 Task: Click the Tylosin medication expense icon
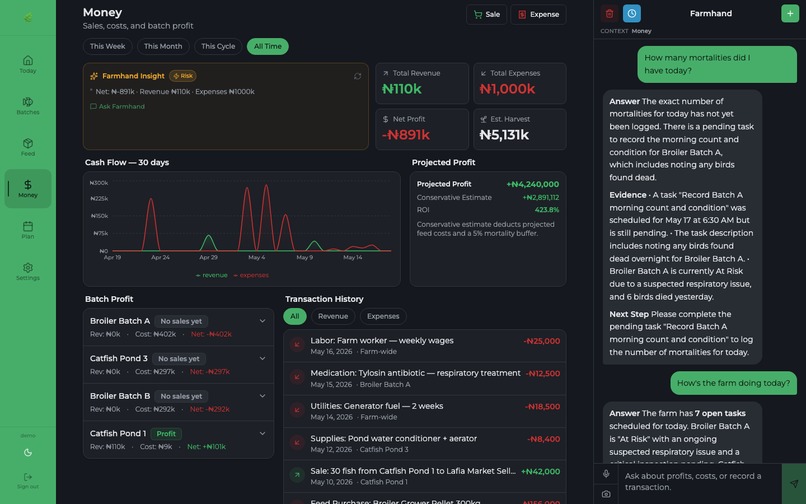tap(297, 378)
